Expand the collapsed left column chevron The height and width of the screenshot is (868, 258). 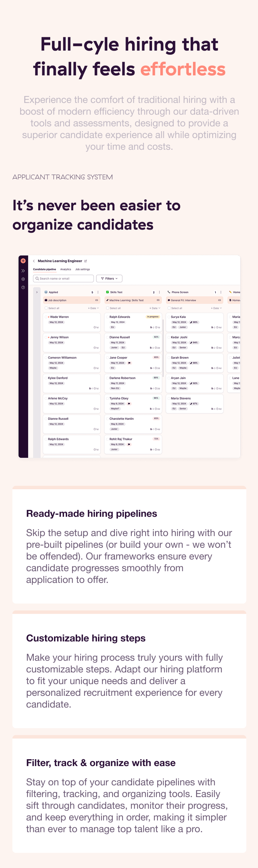tap(37, 292)
